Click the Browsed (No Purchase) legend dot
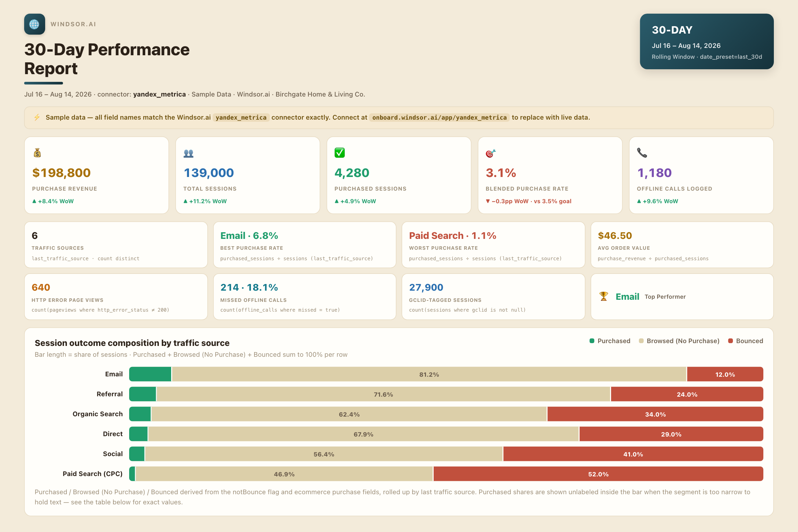 point(641,341)
